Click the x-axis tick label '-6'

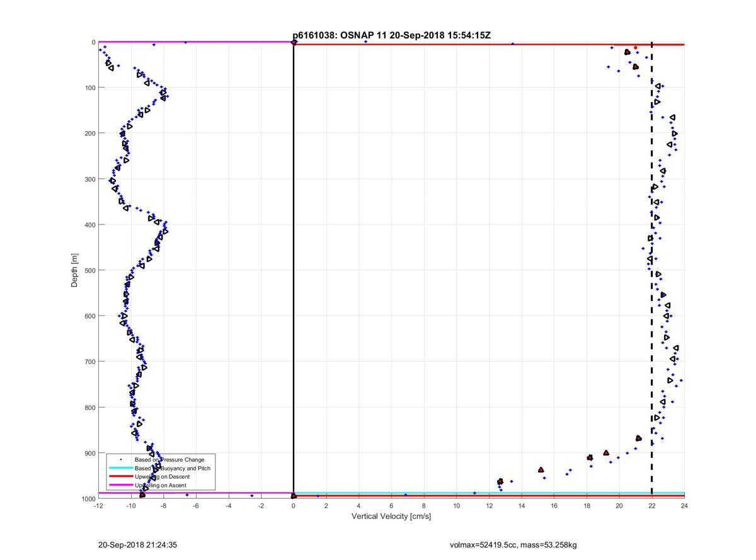tap(196, 505)
